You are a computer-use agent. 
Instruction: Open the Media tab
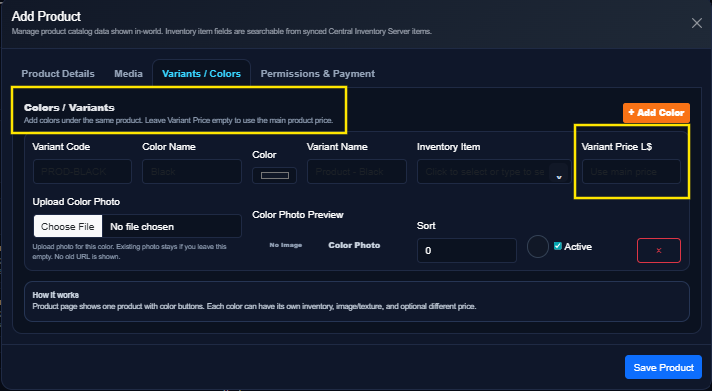[129, 74]
